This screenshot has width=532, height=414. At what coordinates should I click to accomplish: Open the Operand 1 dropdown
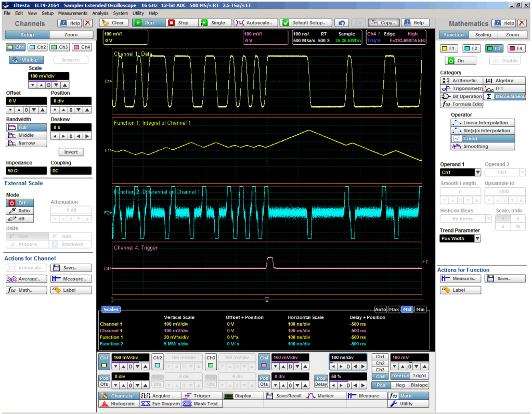coord(460,172)
